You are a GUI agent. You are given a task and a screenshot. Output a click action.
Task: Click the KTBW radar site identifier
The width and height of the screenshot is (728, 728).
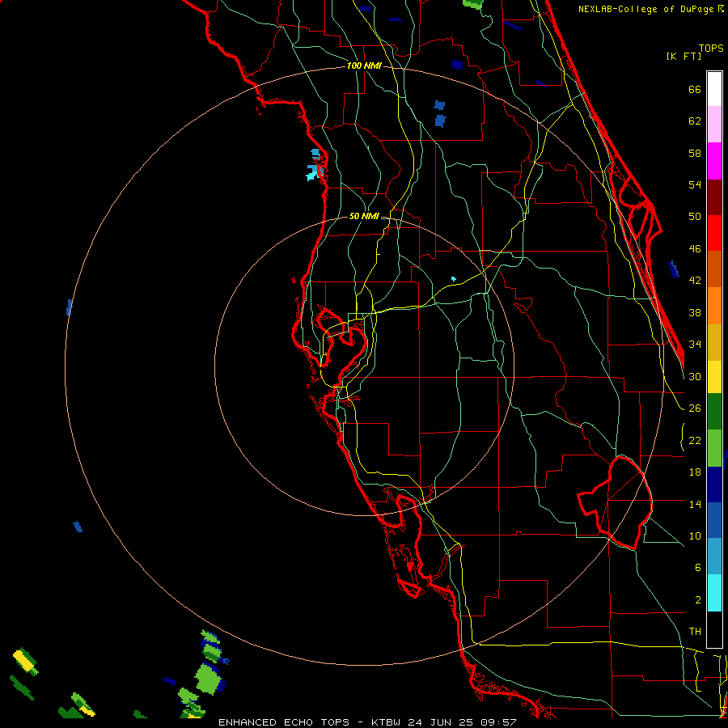(387, 722)
